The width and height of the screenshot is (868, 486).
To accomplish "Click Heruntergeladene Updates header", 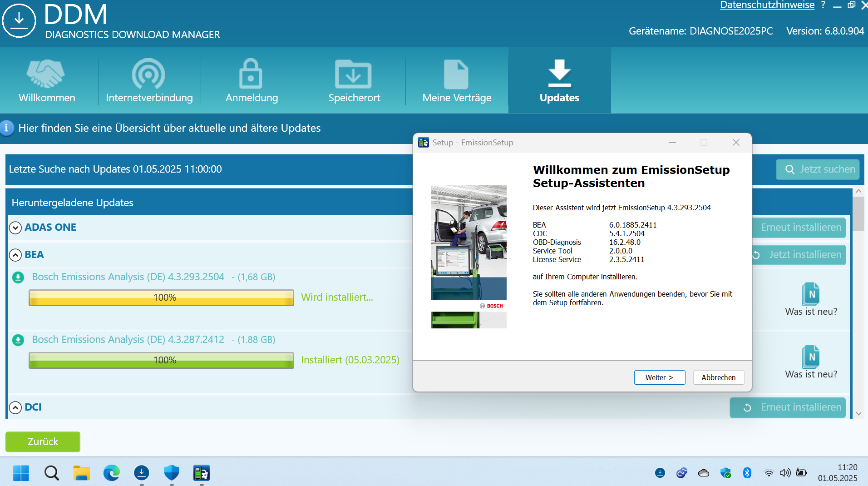I will click(73, 203).
